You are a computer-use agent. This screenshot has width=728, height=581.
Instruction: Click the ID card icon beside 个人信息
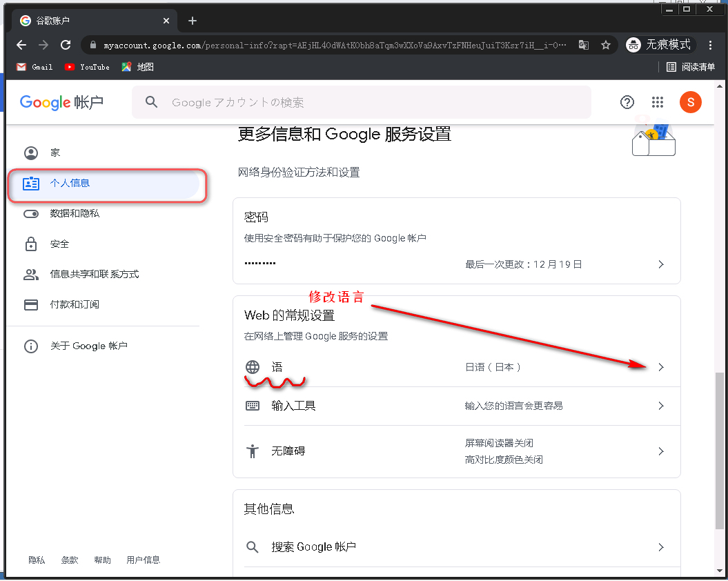31,184
